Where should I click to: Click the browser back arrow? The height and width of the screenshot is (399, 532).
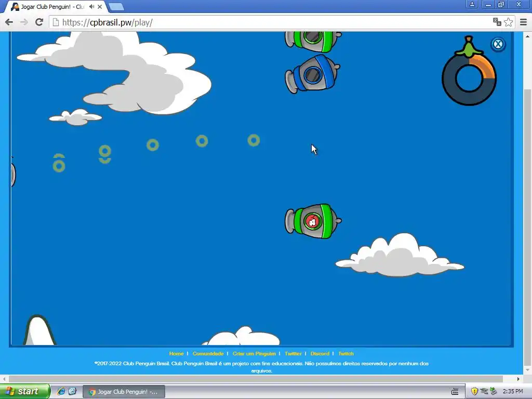coord(9,22)
